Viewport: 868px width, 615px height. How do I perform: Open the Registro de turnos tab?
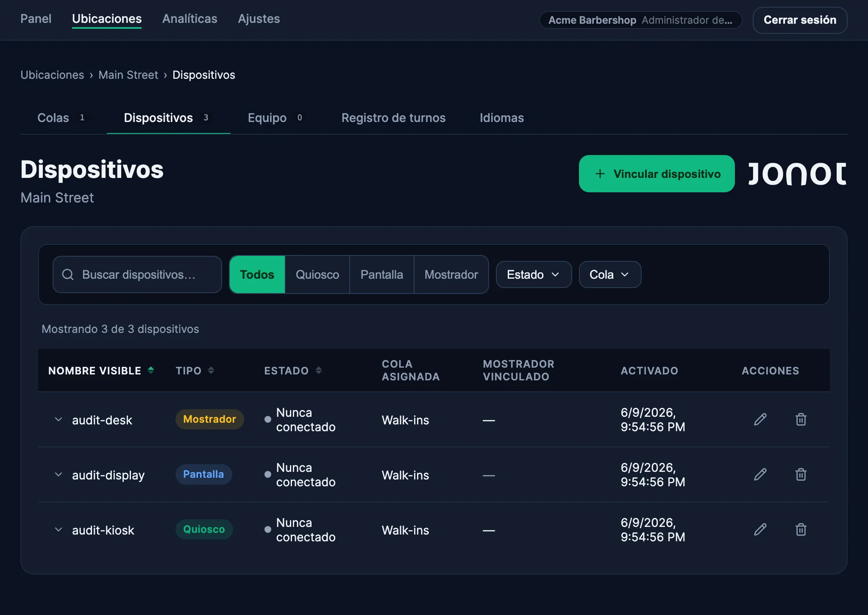click(393, 118)
